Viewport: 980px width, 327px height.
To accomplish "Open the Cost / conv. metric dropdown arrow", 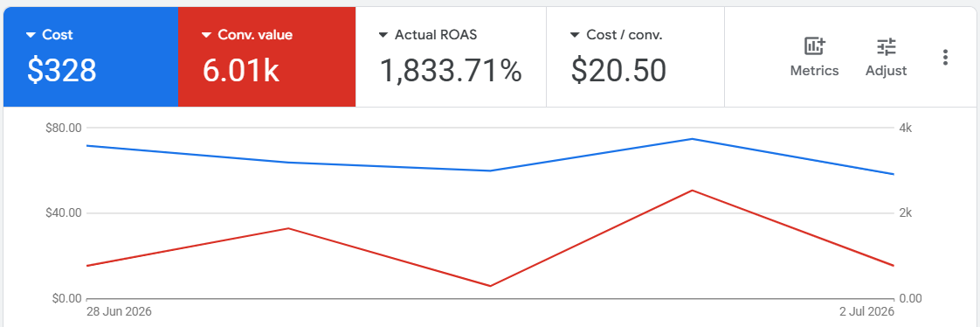I will [x=575, y=35].
